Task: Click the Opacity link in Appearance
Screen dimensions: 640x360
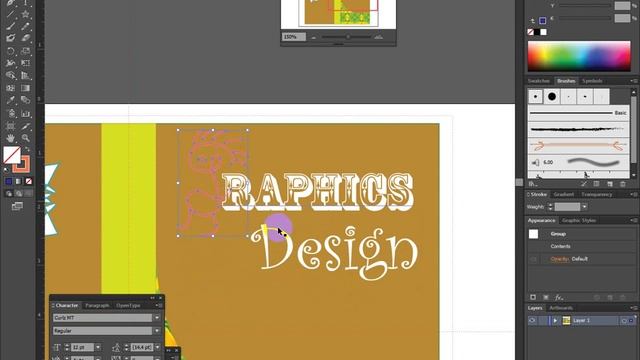Action: (x=560, y=259)
